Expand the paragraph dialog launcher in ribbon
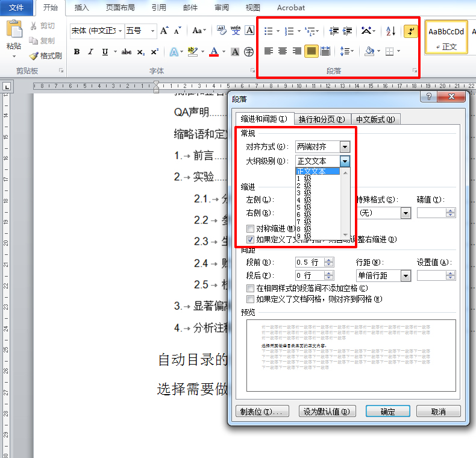Viewport: 476px width, 458px height. click(x=415, y=71)
